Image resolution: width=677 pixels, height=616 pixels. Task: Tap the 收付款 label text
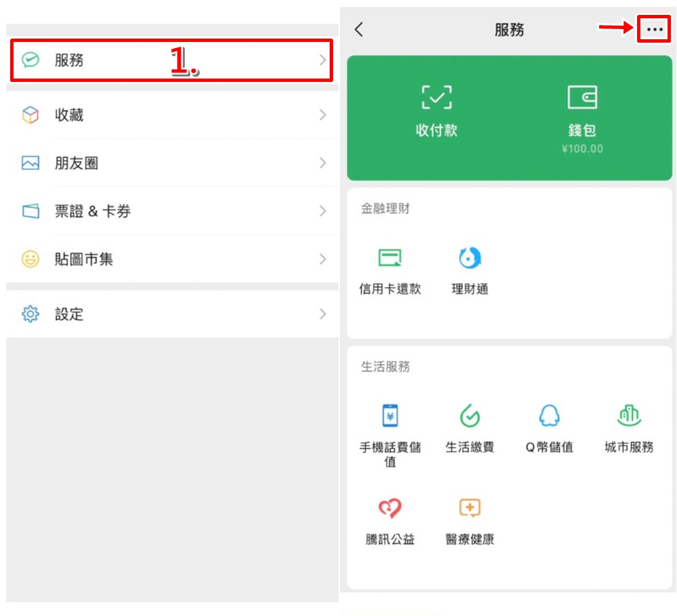click(x=437, y=131)
